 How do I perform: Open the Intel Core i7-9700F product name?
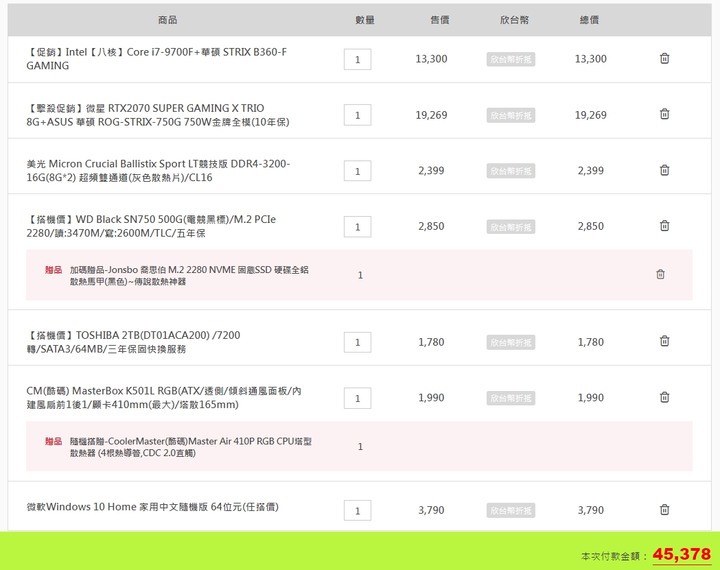(157, 59)
